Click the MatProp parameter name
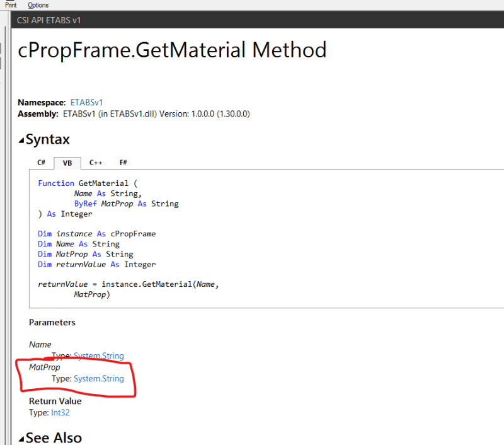This screenshot has width=504, height=445. click(44, 367)
